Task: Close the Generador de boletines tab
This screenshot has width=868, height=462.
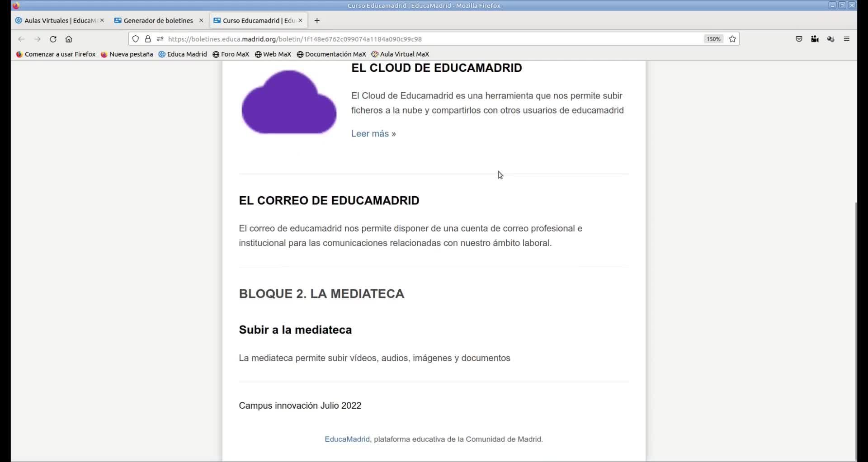Action: [x=201, y=20]
